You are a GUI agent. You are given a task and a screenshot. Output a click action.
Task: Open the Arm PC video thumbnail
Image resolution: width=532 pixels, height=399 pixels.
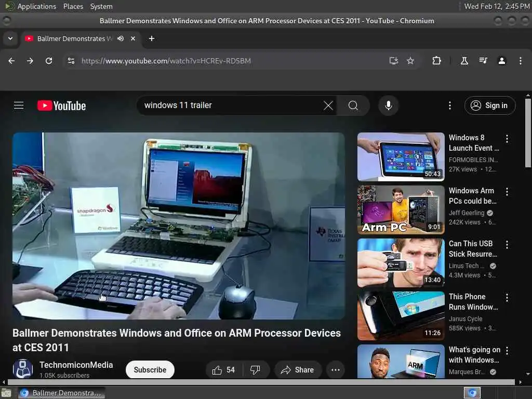tap(401, 210)
